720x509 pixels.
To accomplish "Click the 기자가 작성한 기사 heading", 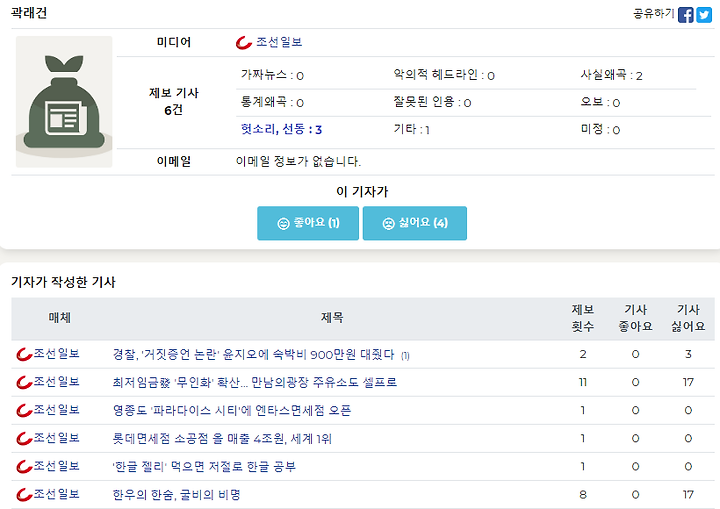I will pos(63,282).
